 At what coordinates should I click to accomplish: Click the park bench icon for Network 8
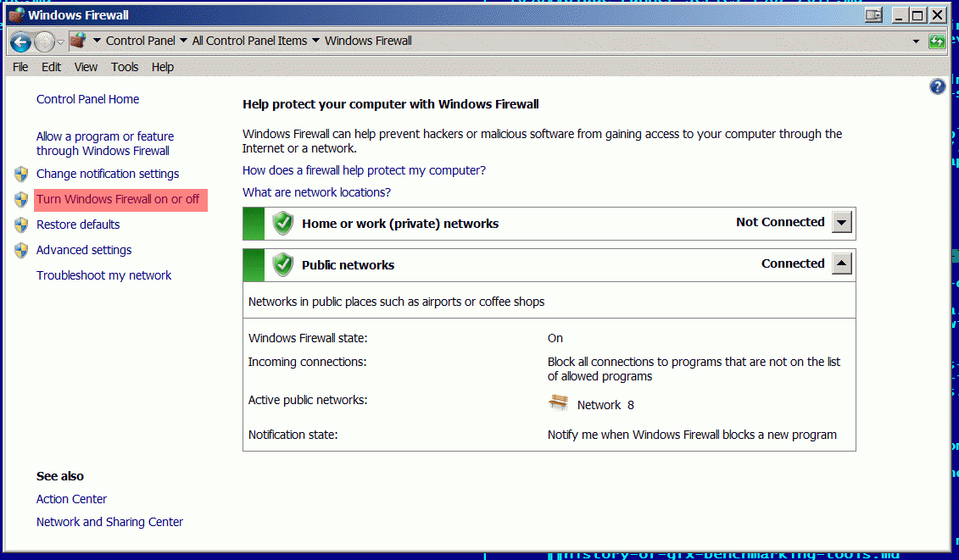(x=558, y=403)
